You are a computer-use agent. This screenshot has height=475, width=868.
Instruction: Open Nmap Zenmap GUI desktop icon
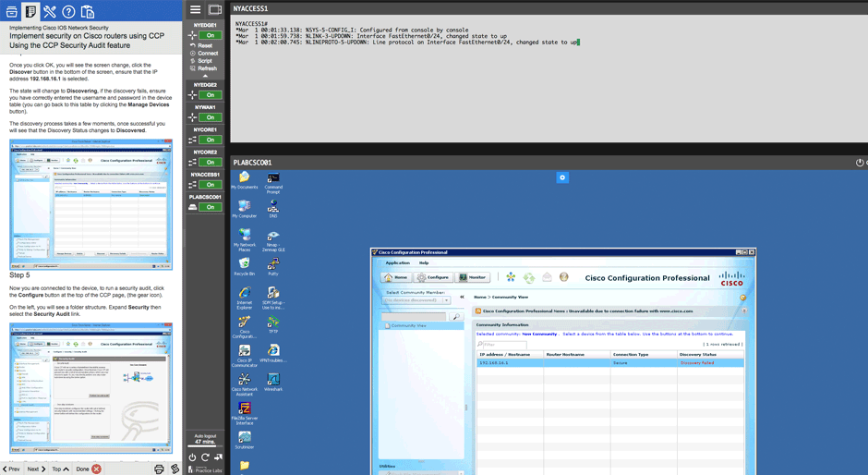[x=273, y=240]
